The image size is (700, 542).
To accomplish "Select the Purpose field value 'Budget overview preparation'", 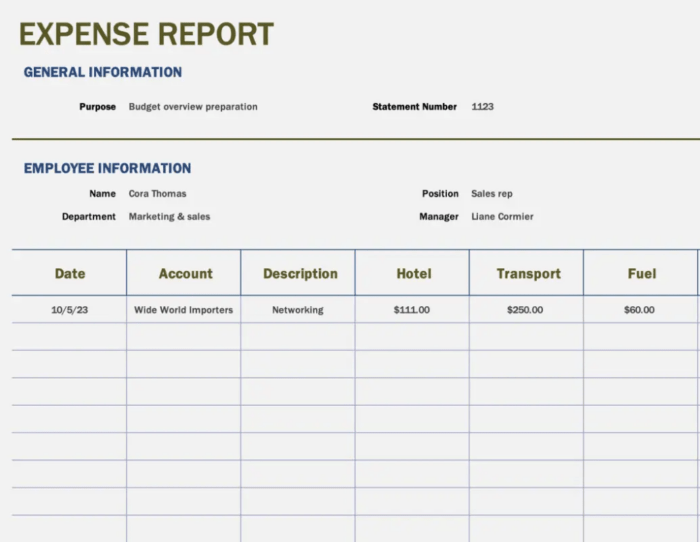I will [193, 107].
